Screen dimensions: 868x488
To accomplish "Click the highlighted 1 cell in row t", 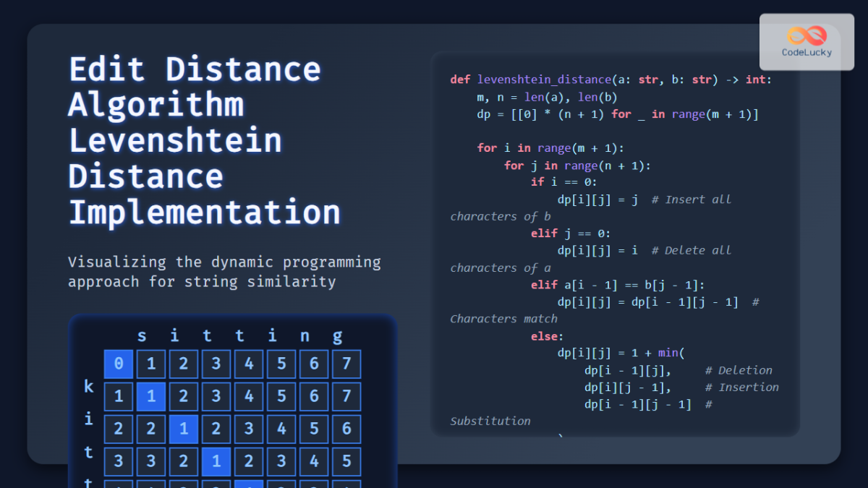I will [x=216, y=461].
